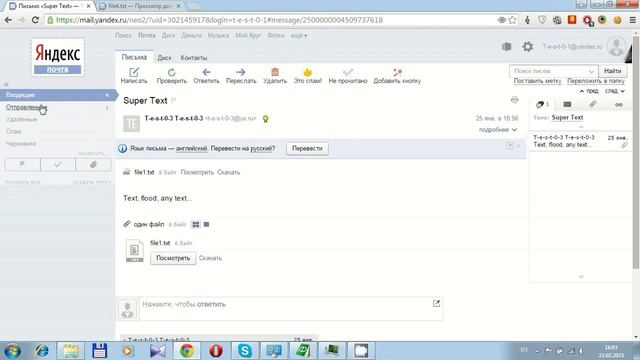640x360 pixels.
Task: Open the Отправленные sent folder
Action: click(x=27, y=107)
